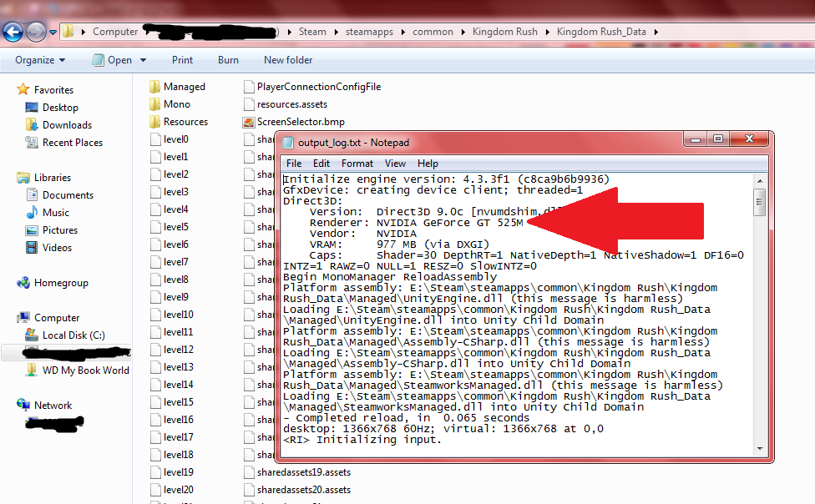Click Steam in the address breadcrumb
The height and width of the screenshot is (504, 815).
312,33
